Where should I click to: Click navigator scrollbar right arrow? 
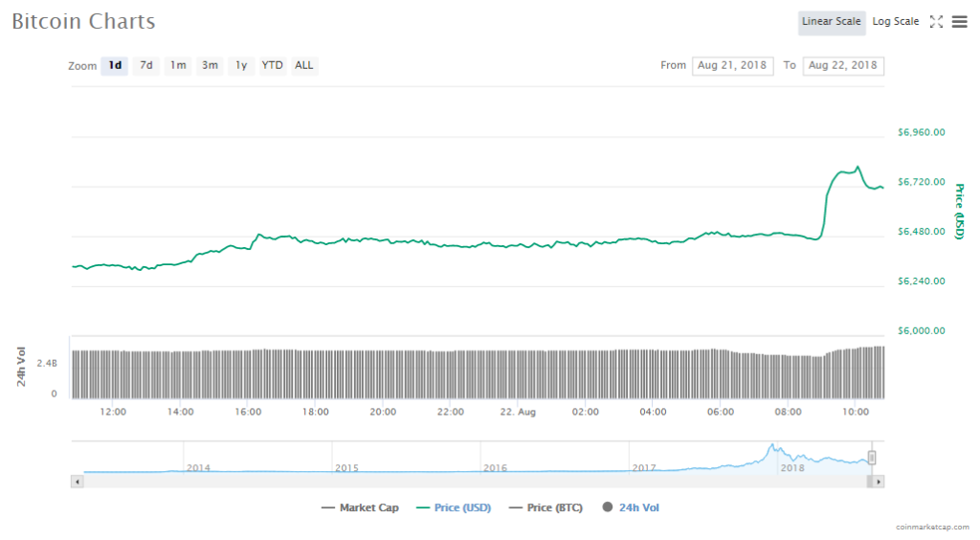coord(879,482)
